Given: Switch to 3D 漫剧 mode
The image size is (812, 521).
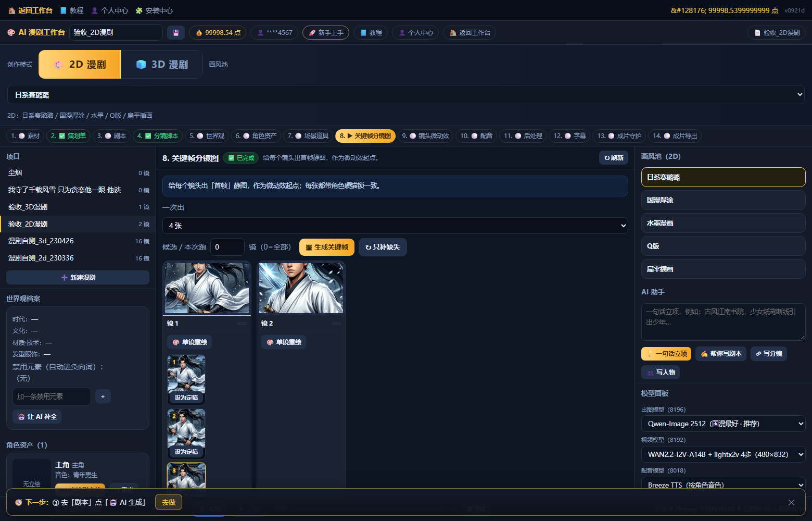Looking at the screenshot, I should coord(162,64).
